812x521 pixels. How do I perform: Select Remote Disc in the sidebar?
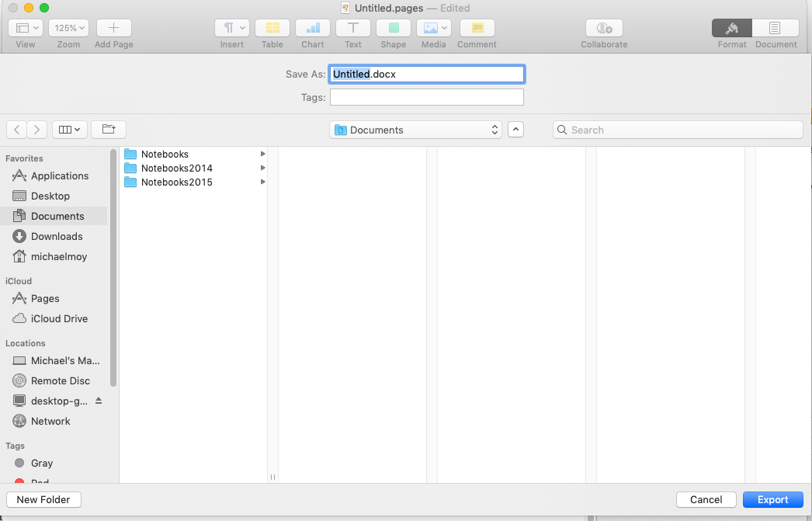(x=54, y=380)
